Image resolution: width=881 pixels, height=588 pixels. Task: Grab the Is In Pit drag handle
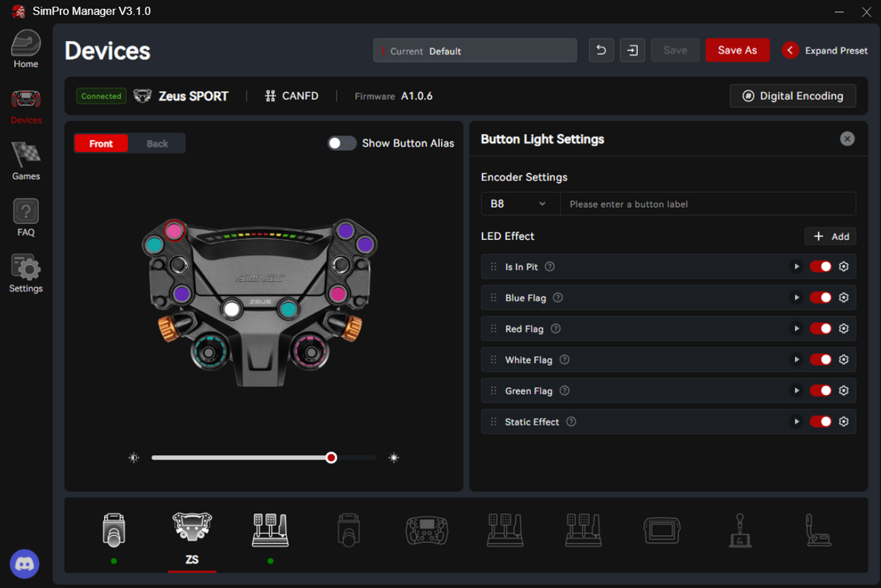[493, 266]
